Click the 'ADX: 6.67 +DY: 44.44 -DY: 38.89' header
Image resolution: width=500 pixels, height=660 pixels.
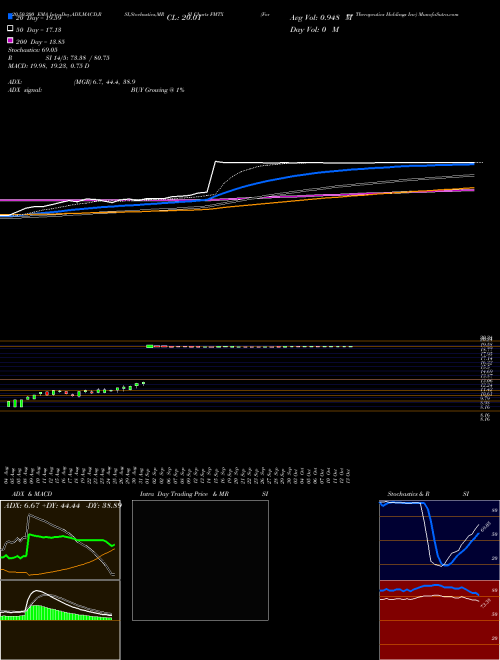(x=63, y=505)
